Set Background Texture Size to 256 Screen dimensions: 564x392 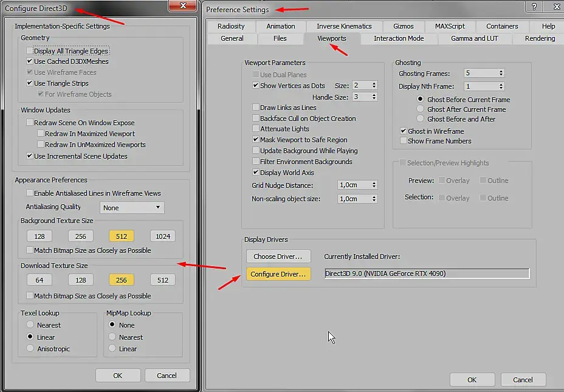tap(81, 236)
